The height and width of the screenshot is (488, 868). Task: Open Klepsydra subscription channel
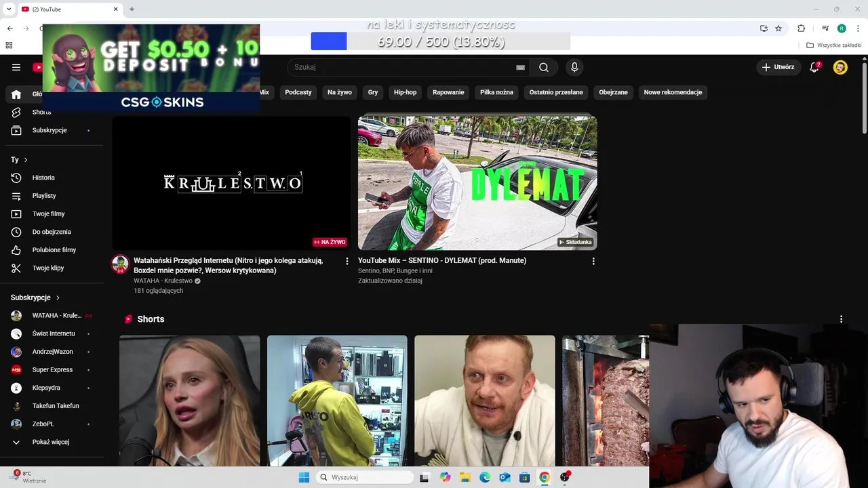(54, 388)
